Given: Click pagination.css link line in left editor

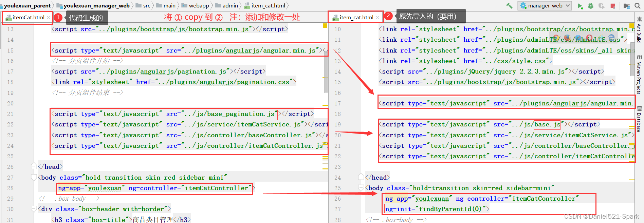Looking at the screenshot, I should (174, 82).
